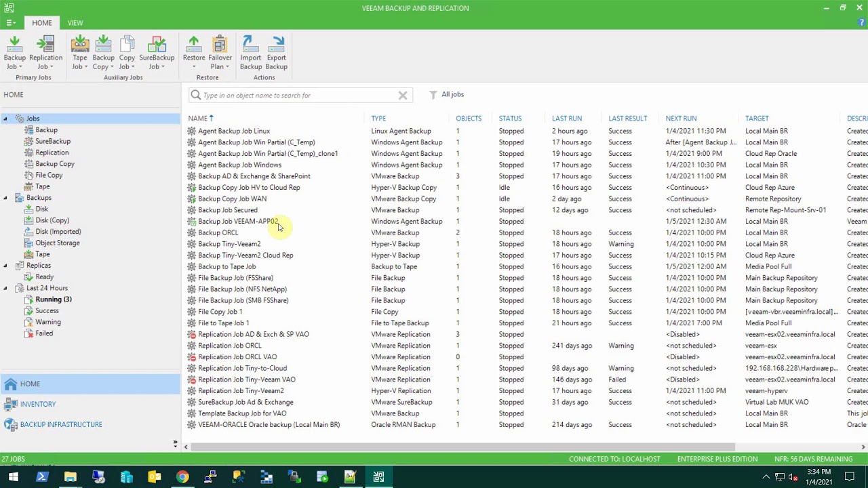Select the Object Storage tree node

point(58,243)
